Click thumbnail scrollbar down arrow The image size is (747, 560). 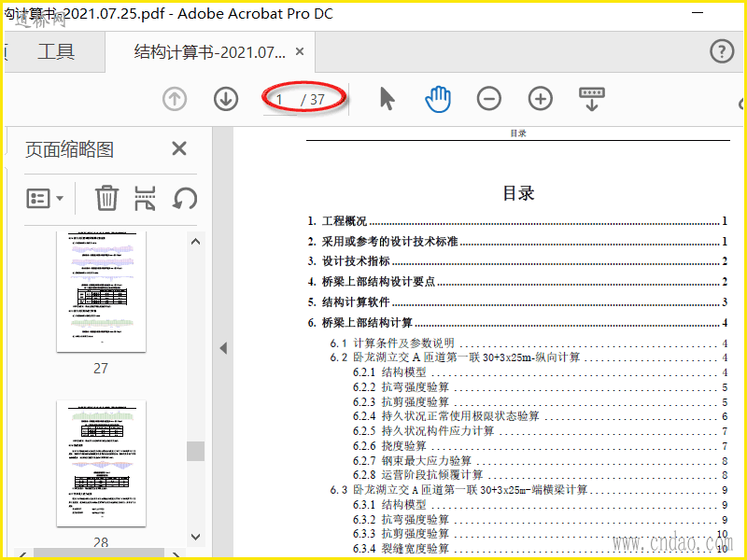[195, 537]
